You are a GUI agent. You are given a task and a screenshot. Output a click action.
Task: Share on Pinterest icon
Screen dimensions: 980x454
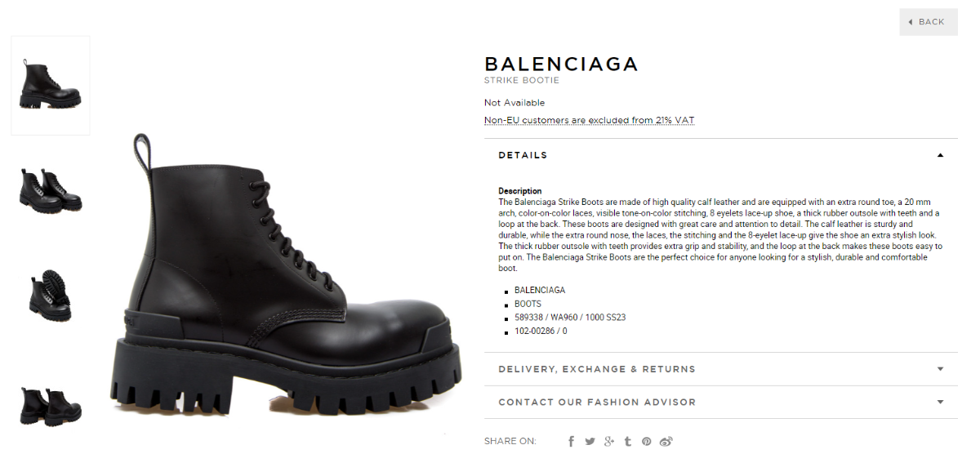[646, 441]
